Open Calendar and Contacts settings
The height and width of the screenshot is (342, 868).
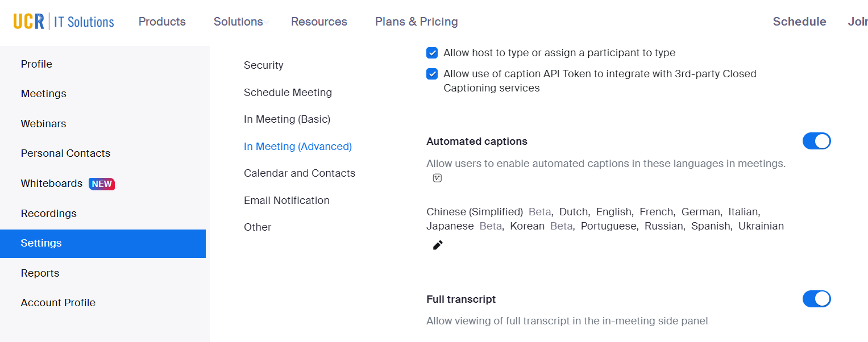point(300,173)
